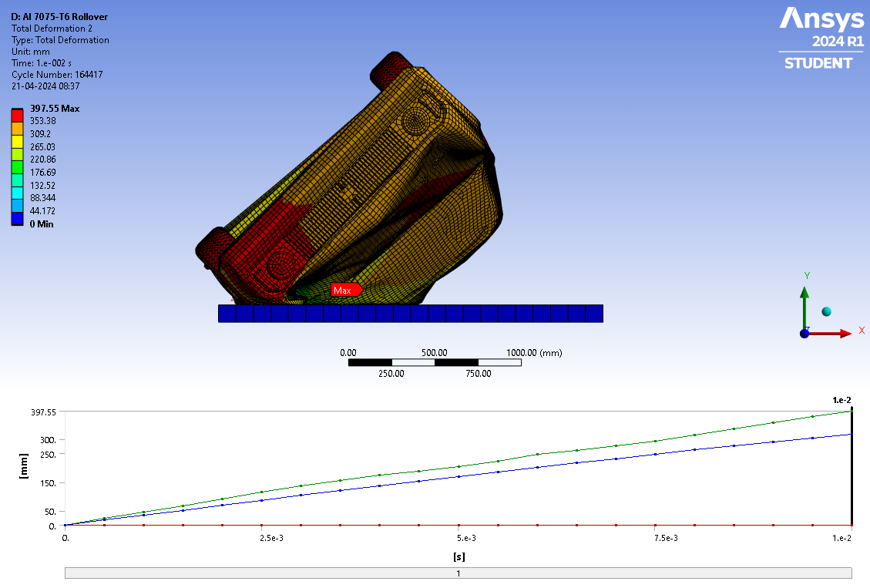Click the cyan legend band near 88.344
The width and height of the screenshot is (870, 588).
point(17,193)
